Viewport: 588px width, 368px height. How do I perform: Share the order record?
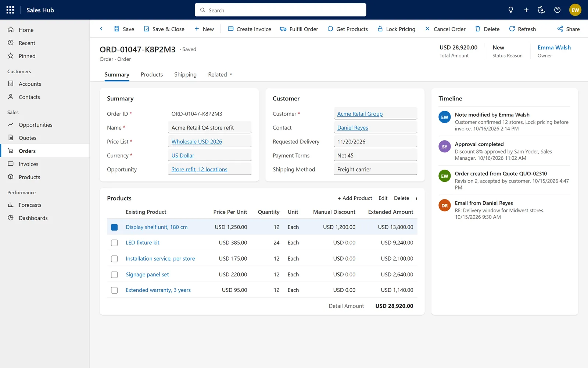pos(568,29)
